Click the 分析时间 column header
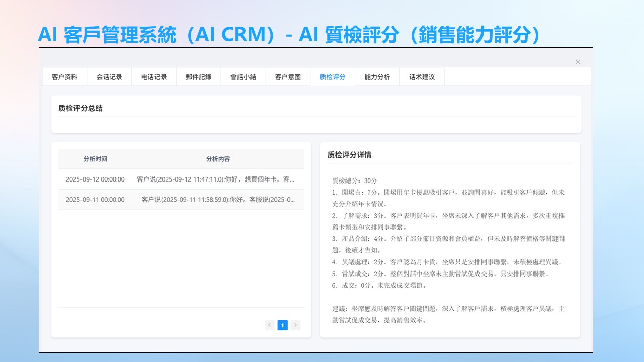The width and height of the screenshot is (644, 362). coord(95,159)
